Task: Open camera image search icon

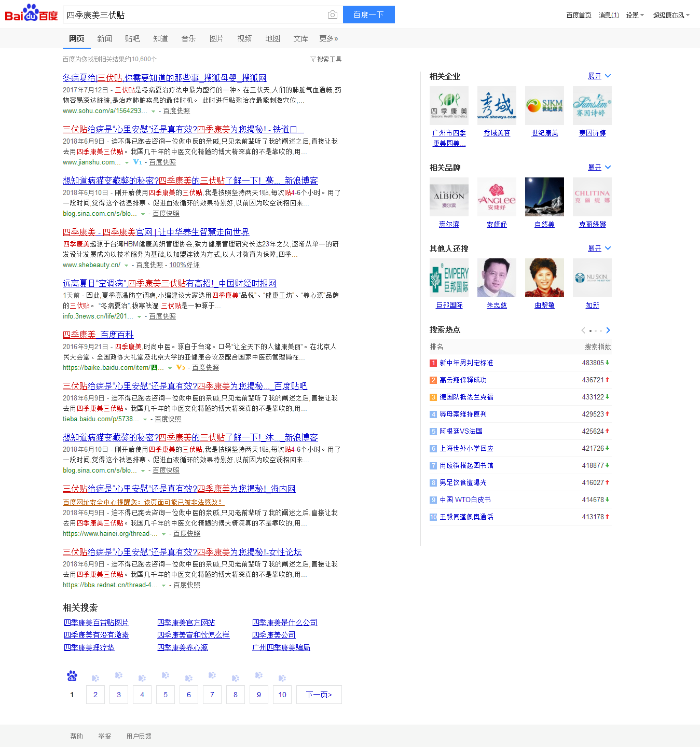Action: pyautogui.click(x=333, y=15)
